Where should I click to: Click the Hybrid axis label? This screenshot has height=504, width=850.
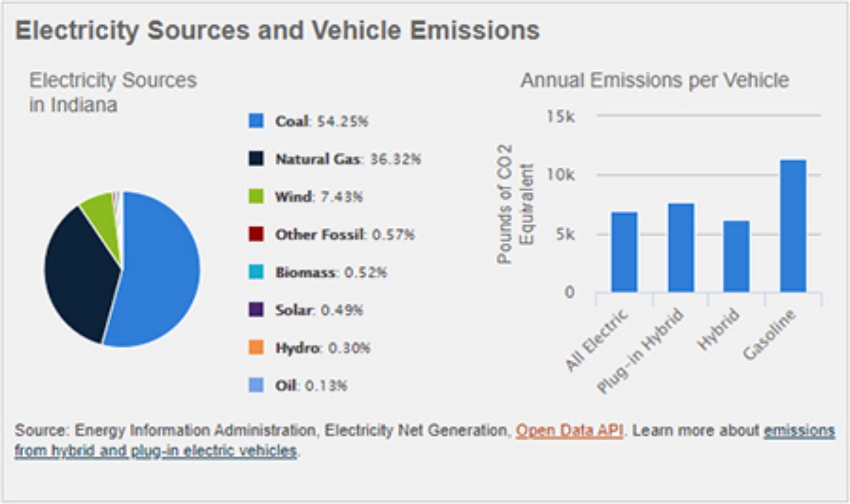tap(719, 329)
